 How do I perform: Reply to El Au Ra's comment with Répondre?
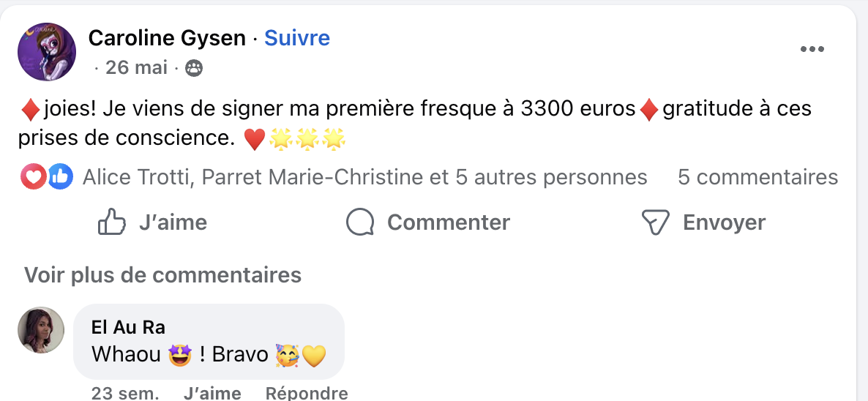coord(306,394)
